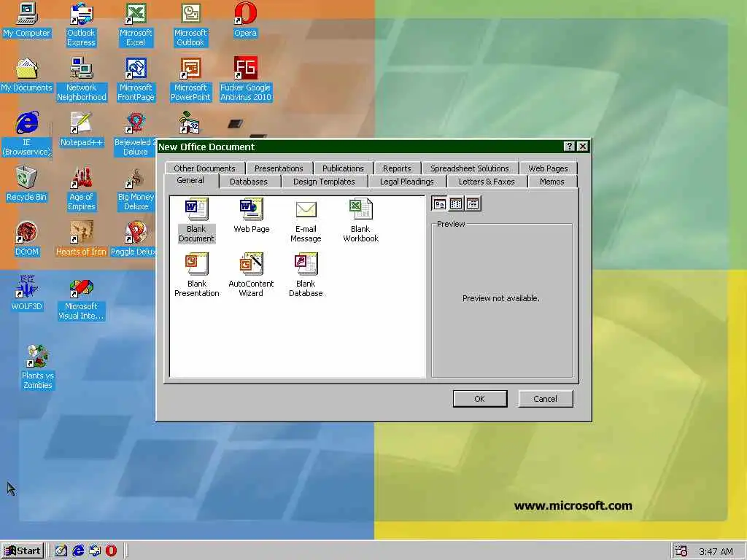
Task: Select the General tab
Action: [190, 181]
